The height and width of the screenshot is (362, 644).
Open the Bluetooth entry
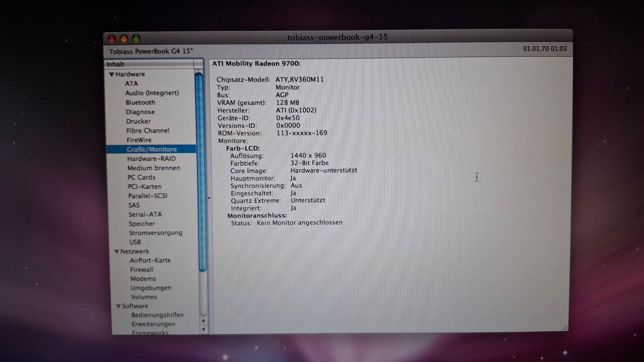click(x=140, y=102)
